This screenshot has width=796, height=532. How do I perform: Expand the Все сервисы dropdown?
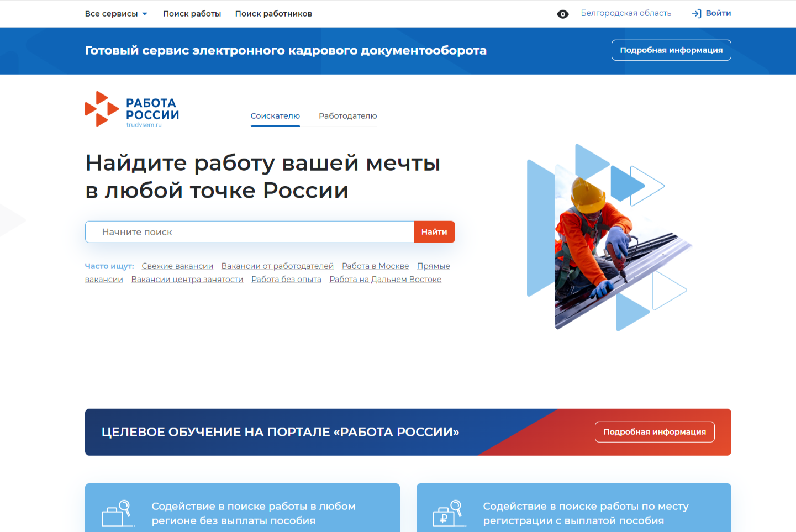[116, 14]
